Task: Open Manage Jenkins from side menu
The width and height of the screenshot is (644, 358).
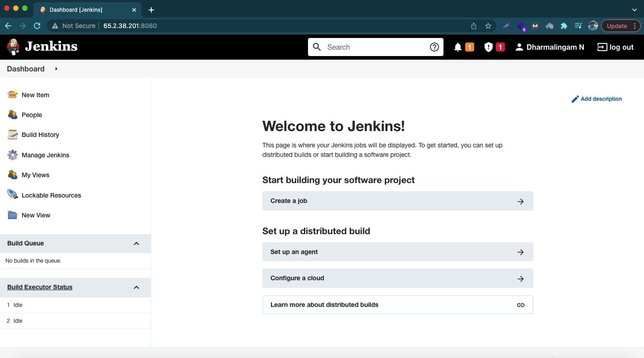Action: tap(45, 155)
